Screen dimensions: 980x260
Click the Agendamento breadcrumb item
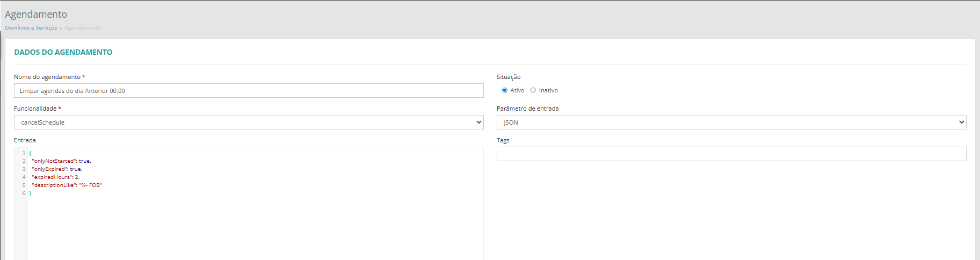coord(83,28)
